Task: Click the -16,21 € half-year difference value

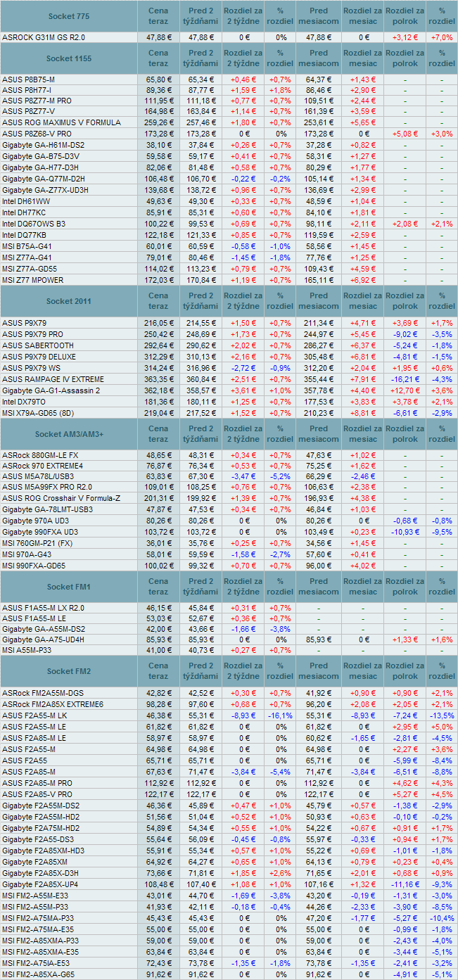Action: pos(407,379)
